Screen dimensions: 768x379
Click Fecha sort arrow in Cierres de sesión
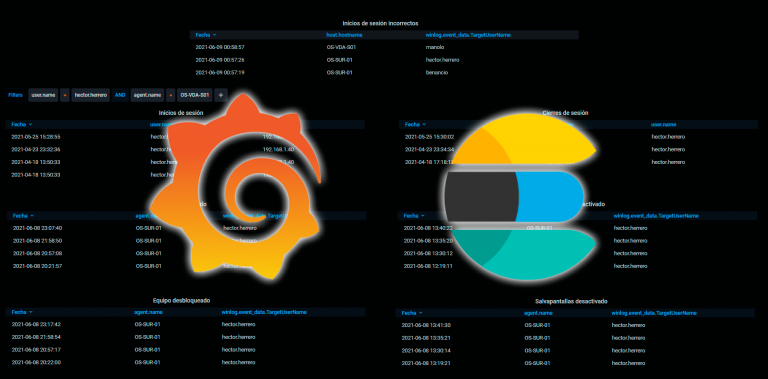click(x=424, y=124)
